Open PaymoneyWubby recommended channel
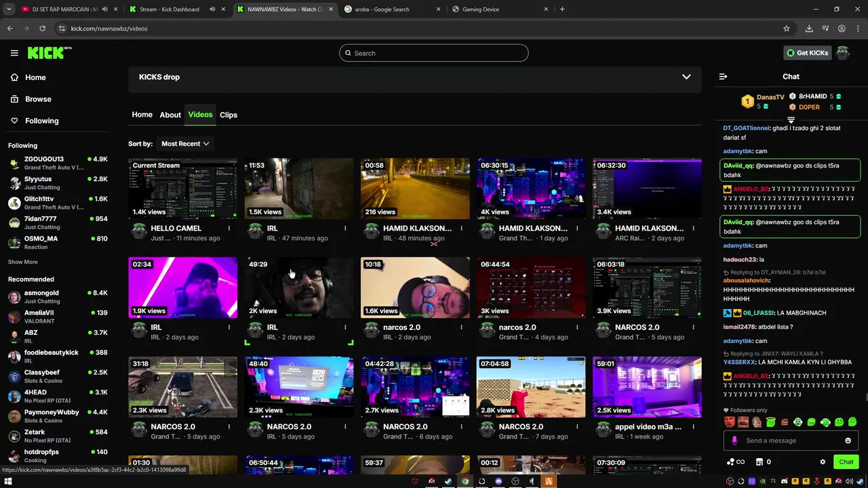Image resolution: width=868 pixels, height=488 pixels. pyautogui.click(x=58, y=415)
